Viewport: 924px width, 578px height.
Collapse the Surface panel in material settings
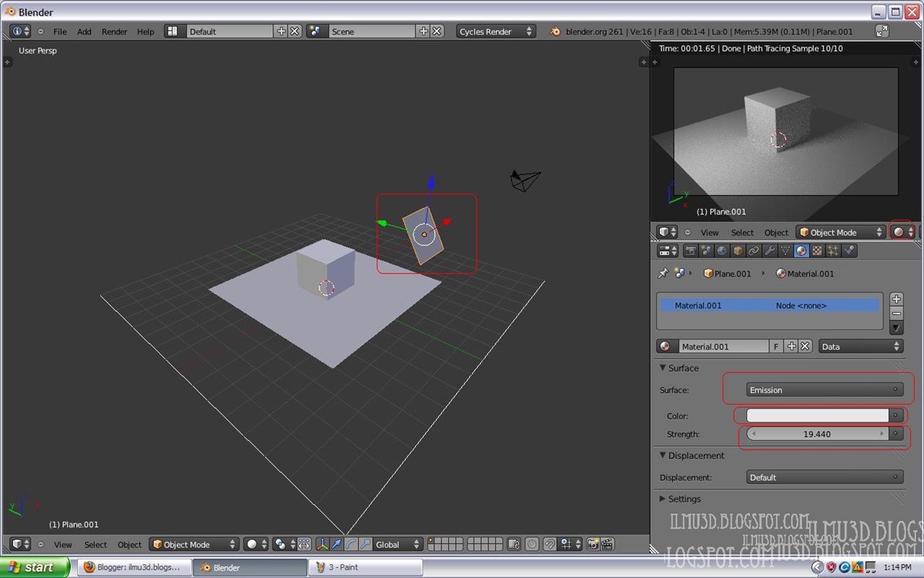[x=681, y=368]
